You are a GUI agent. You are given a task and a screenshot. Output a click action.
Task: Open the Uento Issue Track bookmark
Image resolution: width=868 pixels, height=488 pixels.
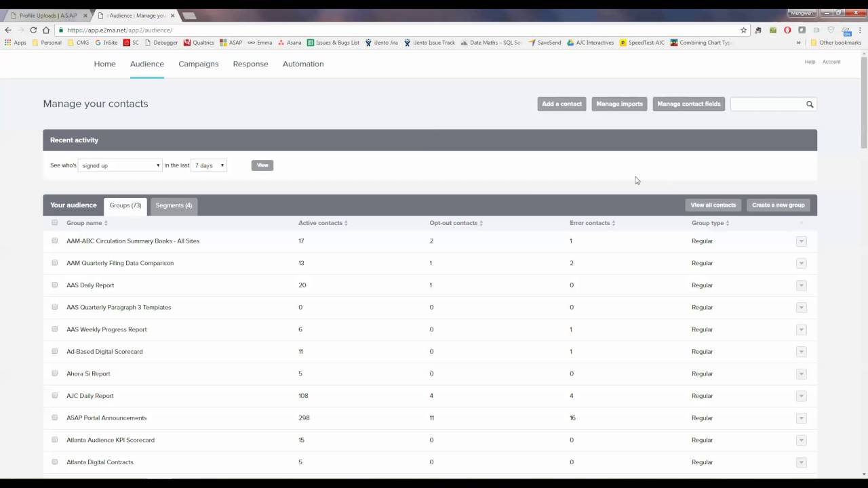(429, 43)
